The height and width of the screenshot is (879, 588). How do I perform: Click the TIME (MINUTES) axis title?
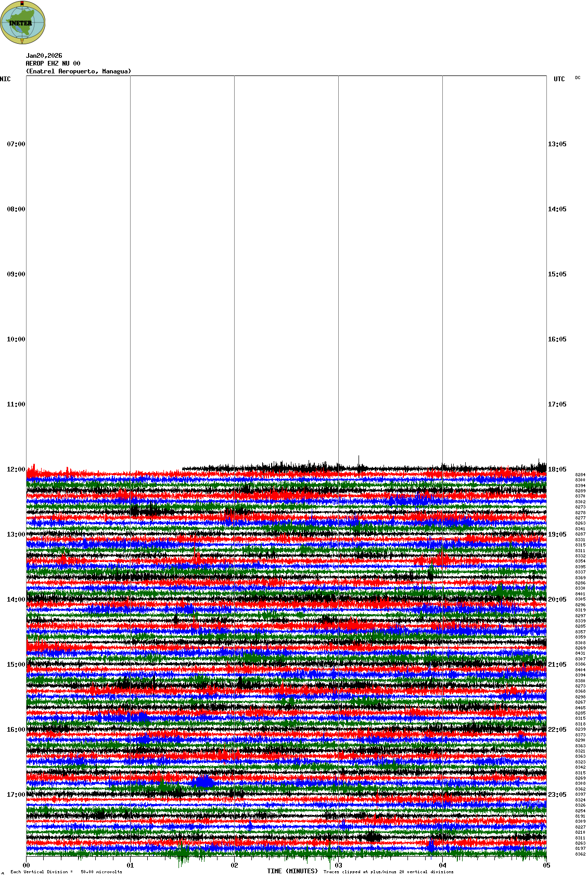(x=292, y=871)
